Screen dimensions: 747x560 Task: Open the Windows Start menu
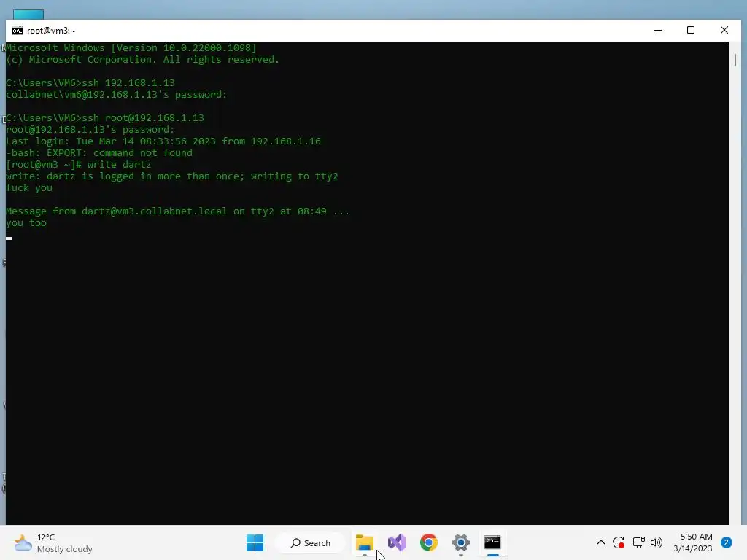(255, 542)
